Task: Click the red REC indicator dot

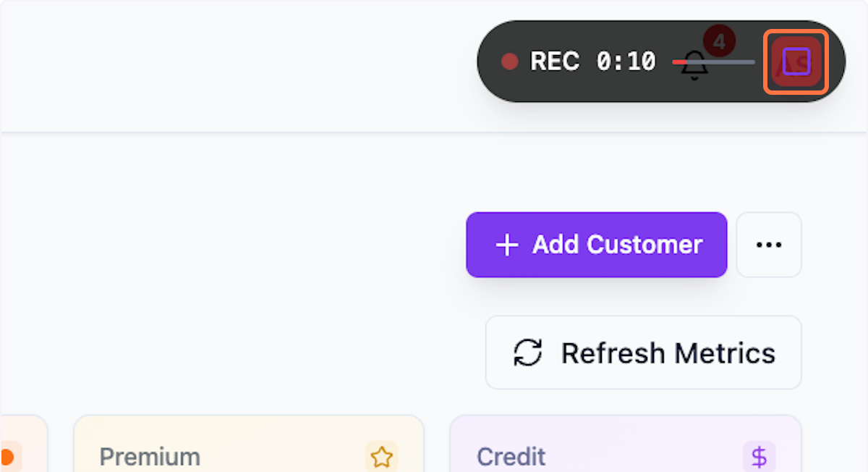Action: [x=510, y=62]
